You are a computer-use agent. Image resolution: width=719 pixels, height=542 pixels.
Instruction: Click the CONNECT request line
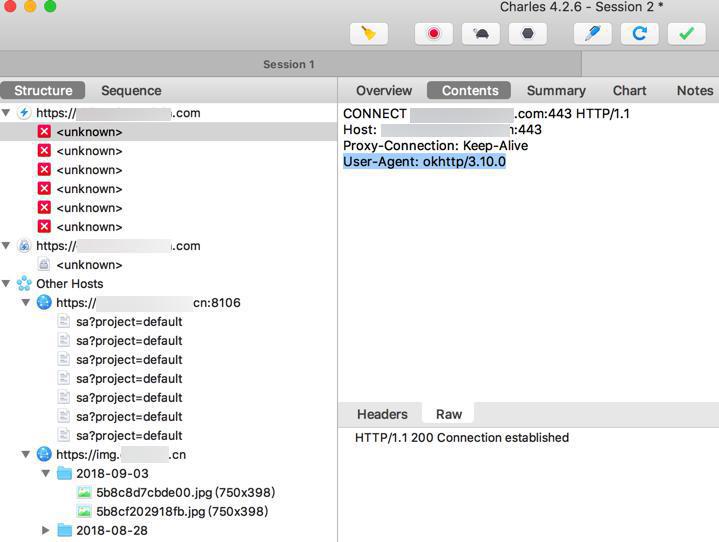[x=487, y=114]
